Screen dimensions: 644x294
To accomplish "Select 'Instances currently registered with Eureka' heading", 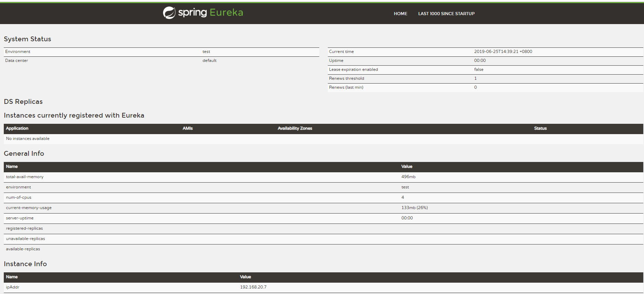I will [74, 115].
